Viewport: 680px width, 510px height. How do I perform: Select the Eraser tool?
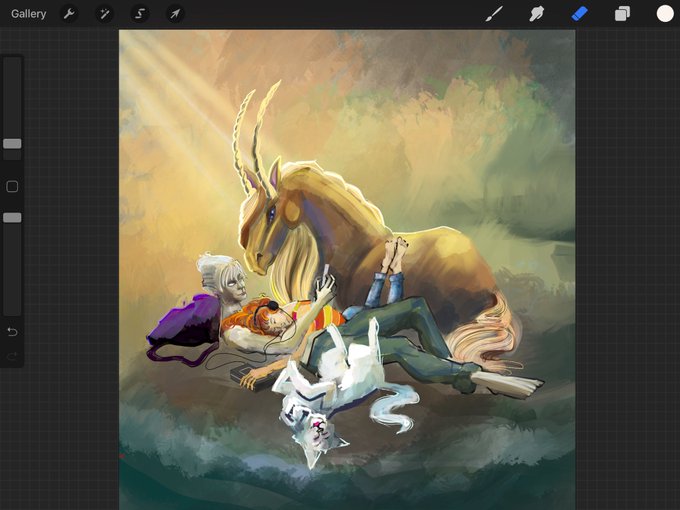point(579,14)
